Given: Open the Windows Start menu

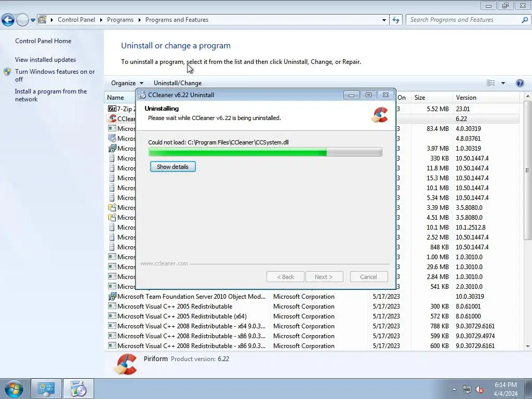Looking at the screenshot, I should pyautogui.click(x=14, y=389).
